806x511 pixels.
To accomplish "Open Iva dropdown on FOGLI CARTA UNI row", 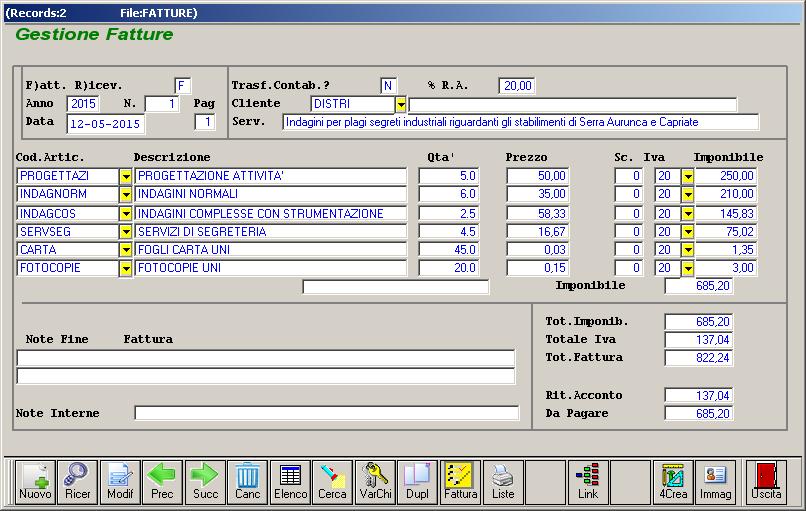I will (688, 250).
